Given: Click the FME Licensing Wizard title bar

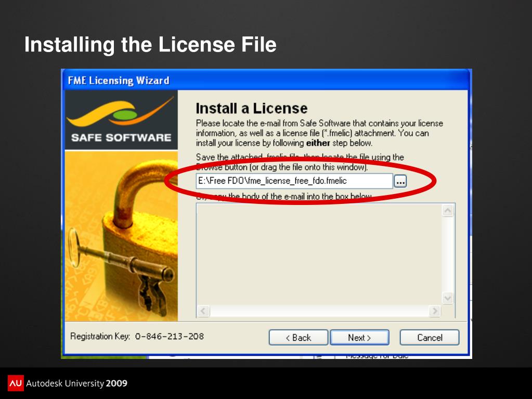Looking at the screenshot, I should pos(266,81).
